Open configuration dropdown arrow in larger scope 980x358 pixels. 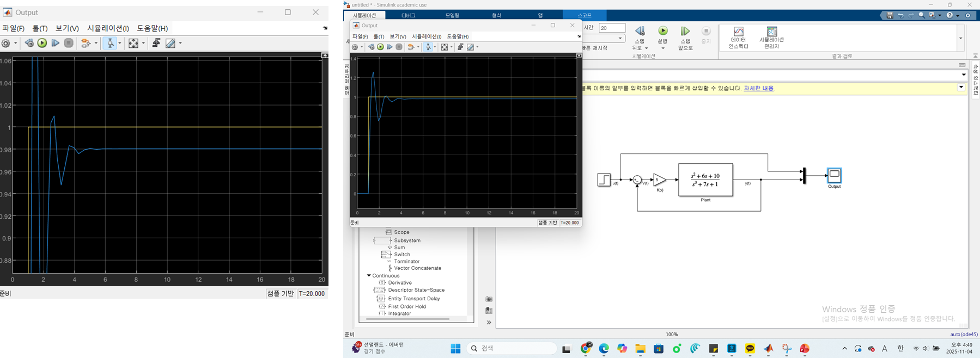point(15,44)
